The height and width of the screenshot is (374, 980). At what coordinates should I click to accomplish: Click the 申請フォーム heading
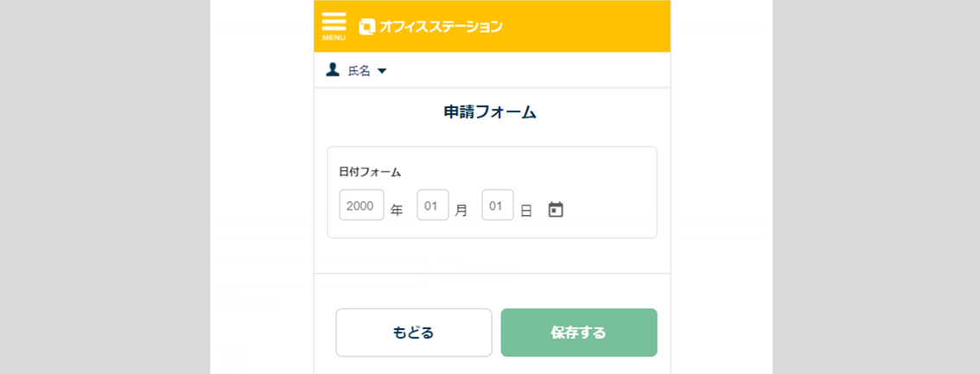point(490,112)
